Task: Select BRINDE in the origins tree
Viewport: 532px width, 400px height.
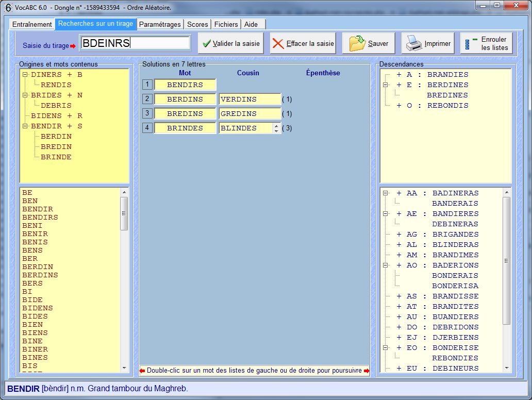Action: pos(56,157)
